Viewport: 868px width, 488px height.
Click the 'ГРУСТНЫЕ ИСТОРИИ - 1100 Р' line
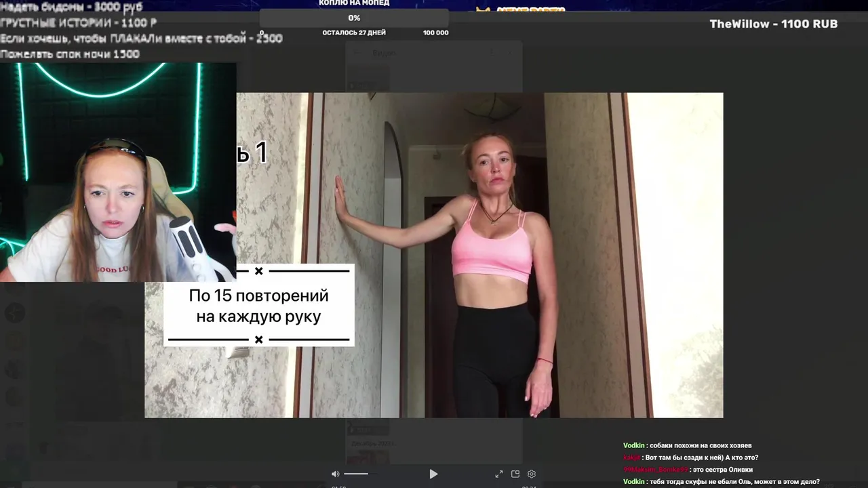[x=79, y=23]
